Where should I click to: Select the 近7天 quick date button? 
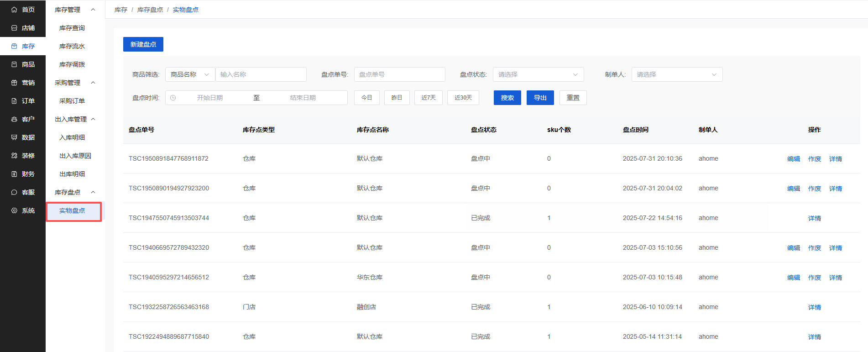[x=429, y=98]
